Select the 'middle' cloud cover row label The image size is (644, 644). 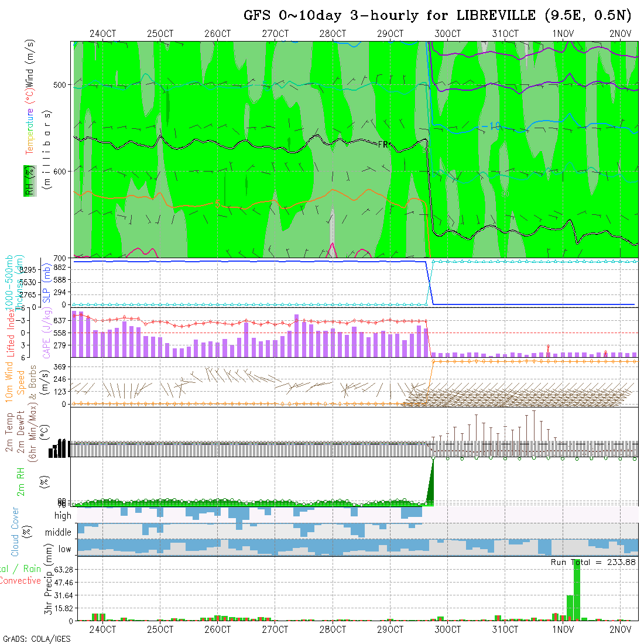[59, 532]
